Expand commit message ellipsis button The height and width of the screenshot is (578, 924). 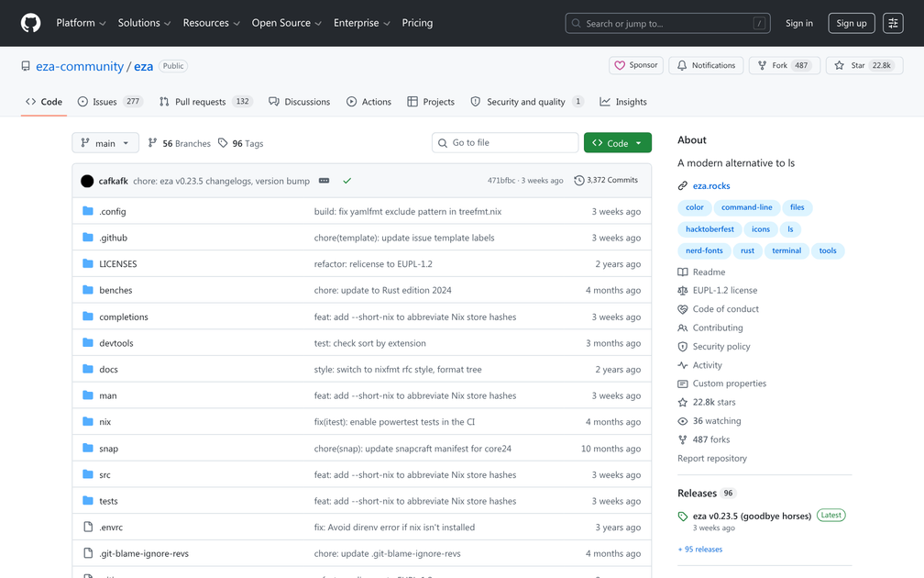click(324, 181)
